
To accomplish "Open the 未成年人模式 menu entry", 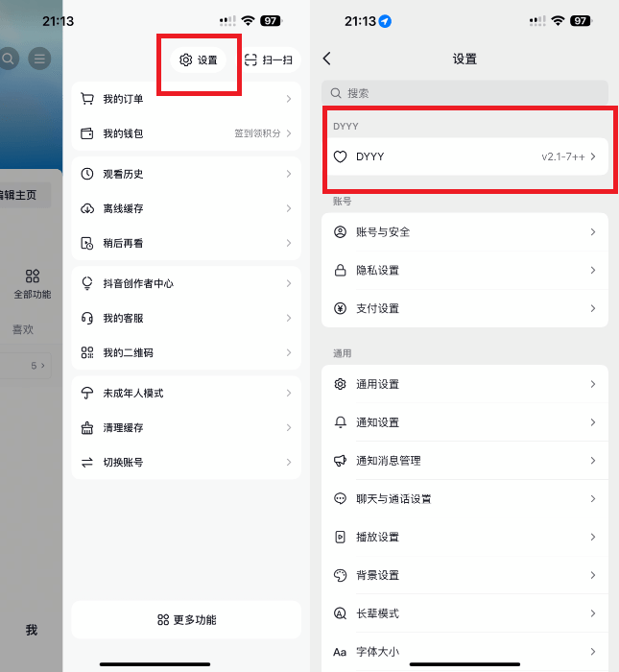I will click(x=186, y=393).
